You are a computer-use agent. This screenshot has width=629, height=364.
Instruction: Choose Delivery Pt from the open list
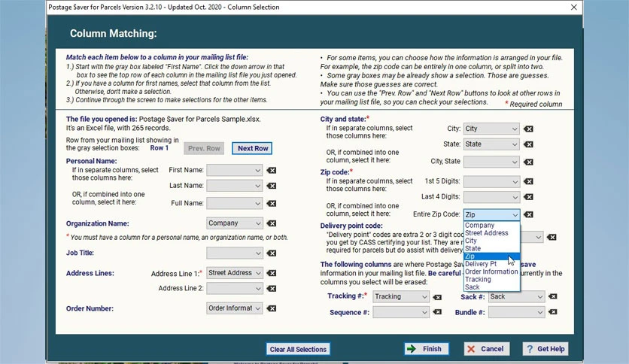point(492,264)
